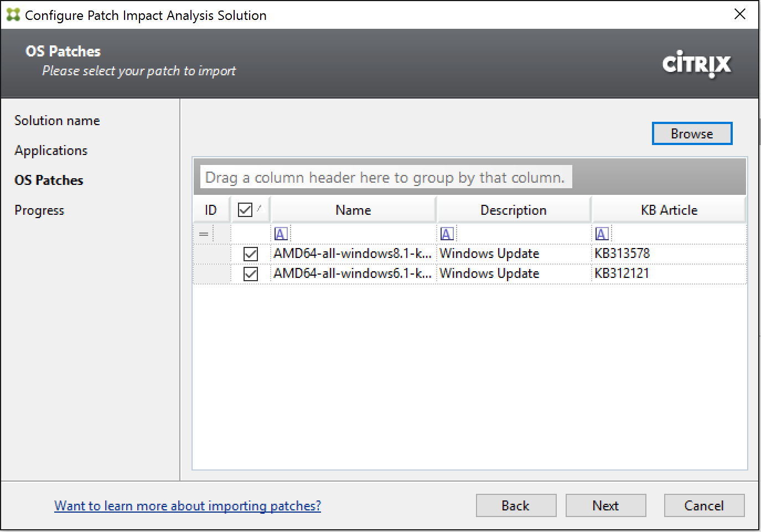Click the Next button
The height and width of the screenshot is (532, 761).
605,506
